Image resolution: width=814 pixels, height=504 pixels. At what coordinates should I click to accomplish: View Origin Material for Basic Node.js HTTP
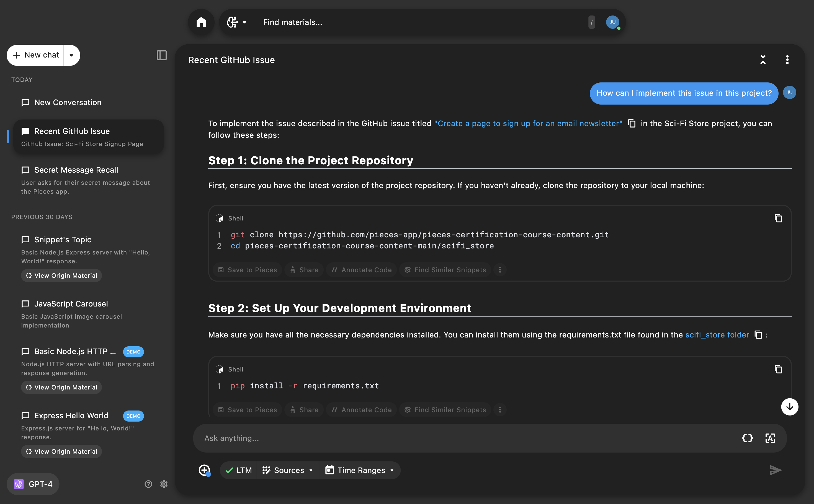[x=61, y=387]
